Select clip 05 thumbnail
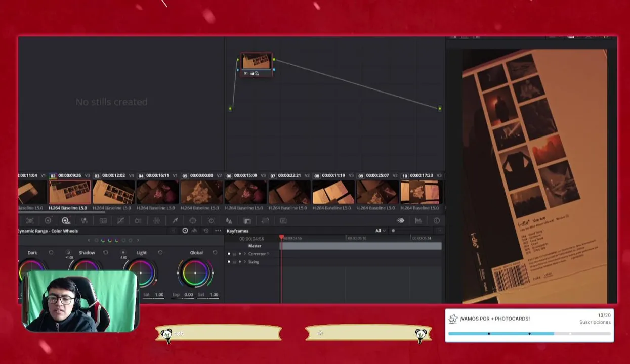This screenshot has height=364, width=630. coord(201,192)
